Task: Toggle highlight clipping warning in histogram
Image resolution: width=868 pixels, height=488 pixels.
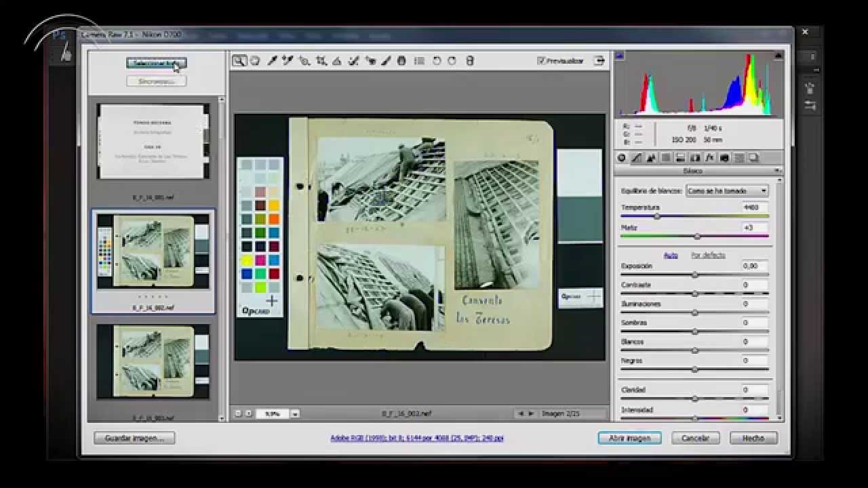Action: (778, 57)
